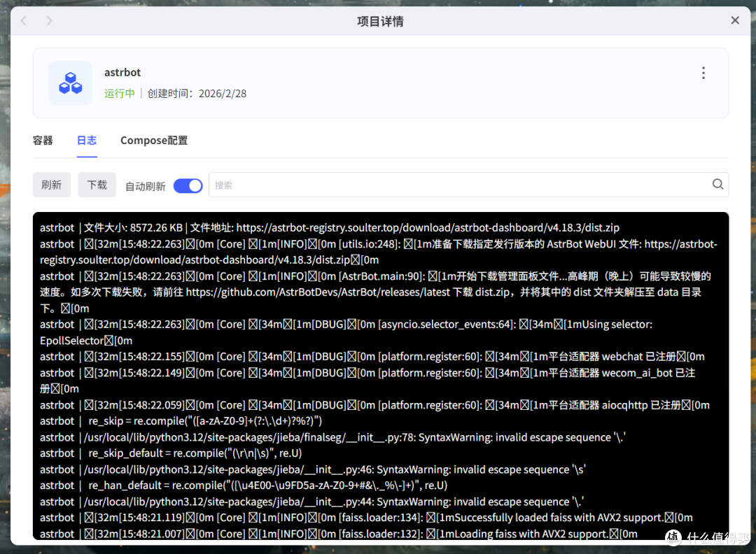Screen dimensions: 756x554
Task: Close the 项目详情 dialog
Action: pyautogui.click(x=735, y=20)
